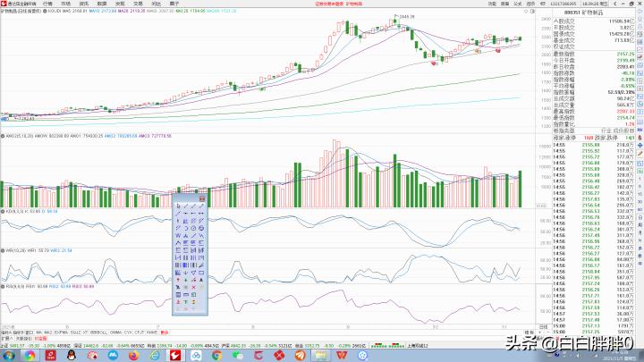Select the arrow pointer in drawing palette
Image resolution: width=644 pixels, height=362 pixels.
point(178,206)
